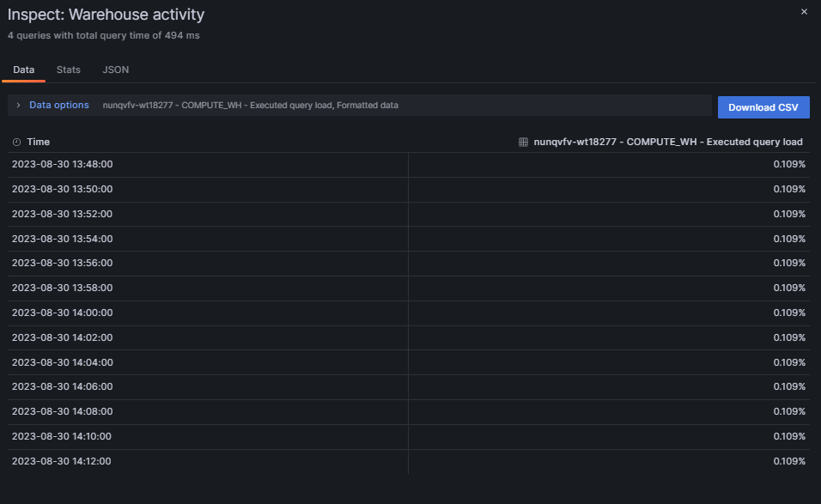Click the 0.109% value in the first row
This screenshot has height=504, width=821.
click(x=790, y=164)
